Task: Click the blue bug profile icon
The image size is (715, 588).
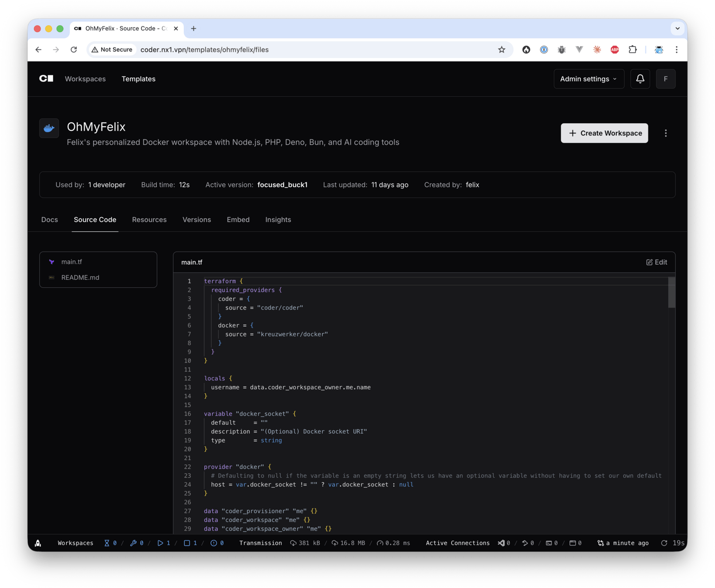Action: pos(659,50)
